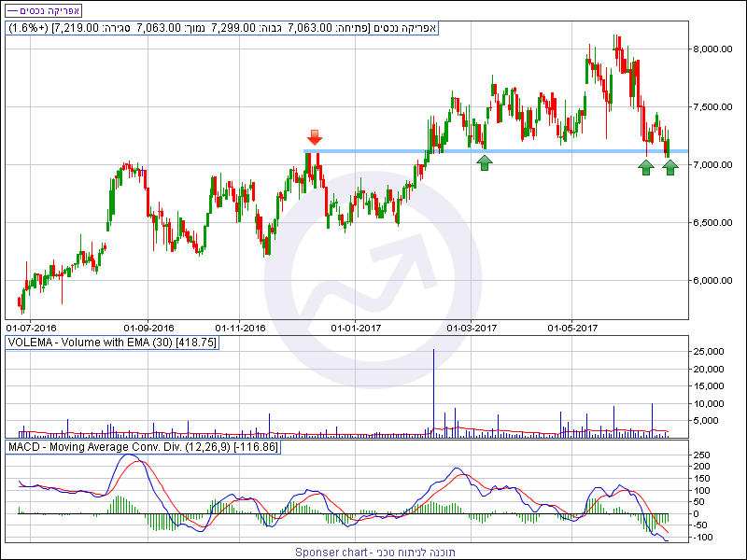This screenshot has height=560, width=747.
Task: Select the 01-05-2017 date label
Action: [x=572, y=329]
